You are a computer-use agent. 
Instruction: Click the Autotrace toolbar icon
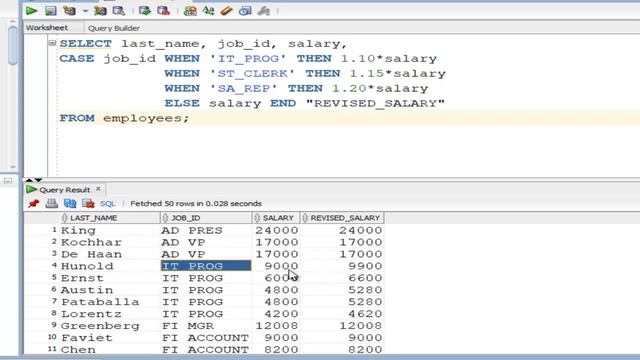(x=100, y=11)
